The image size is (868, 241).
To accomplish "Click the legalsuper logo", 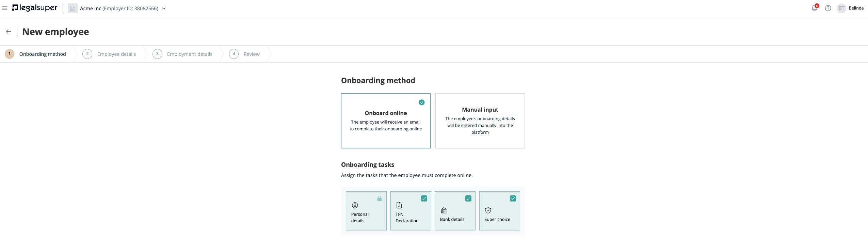I will tap(35, 8).
